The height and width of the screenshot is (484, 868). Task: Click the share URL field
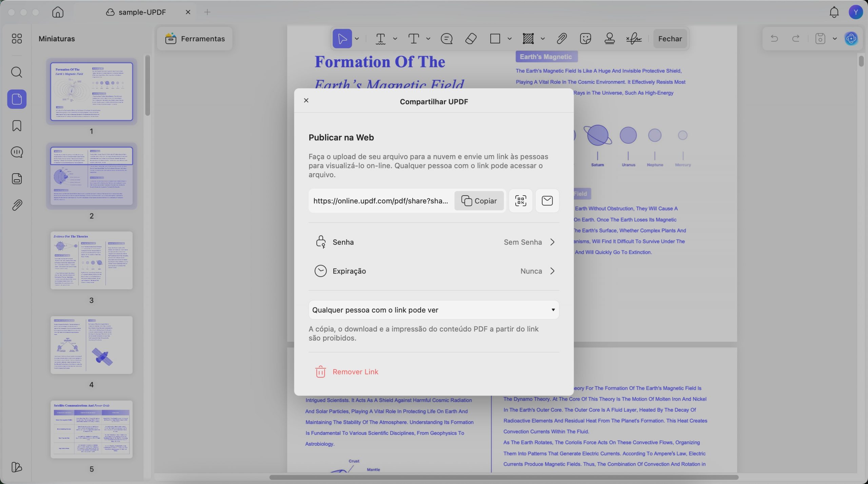(380, 201)
